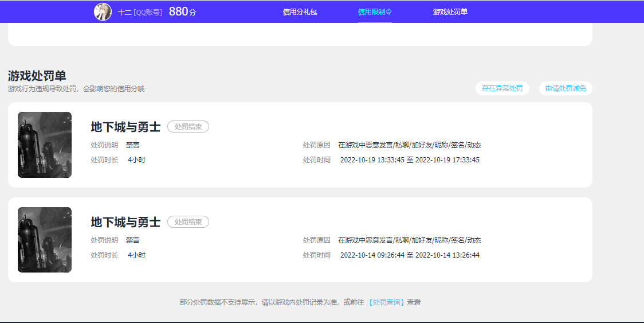
Task: Click the subtitle 游戏行为违规导致处罚，会影响您的信用分哦
Action: coord(76,89)
